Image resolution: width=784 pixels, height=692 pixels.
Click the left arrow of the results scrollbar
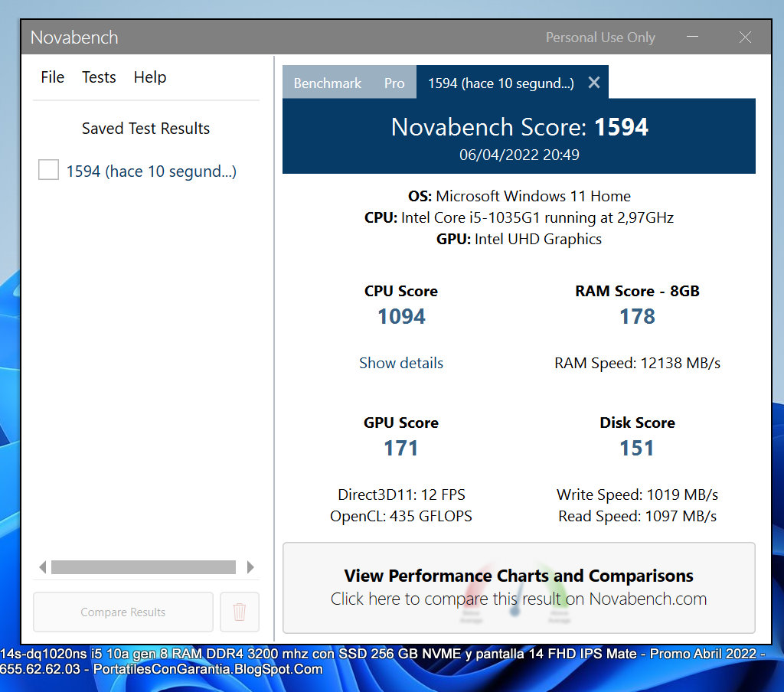[x=43, y=567]
